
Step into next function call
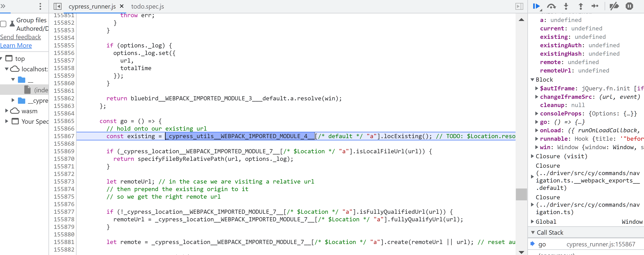[x=566, y=6]
